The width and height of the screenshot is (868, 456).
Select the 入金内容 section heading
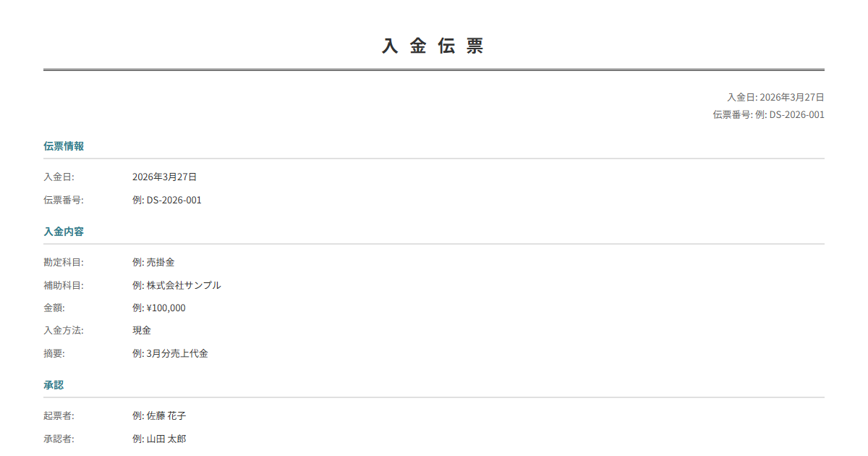(64, 232)
